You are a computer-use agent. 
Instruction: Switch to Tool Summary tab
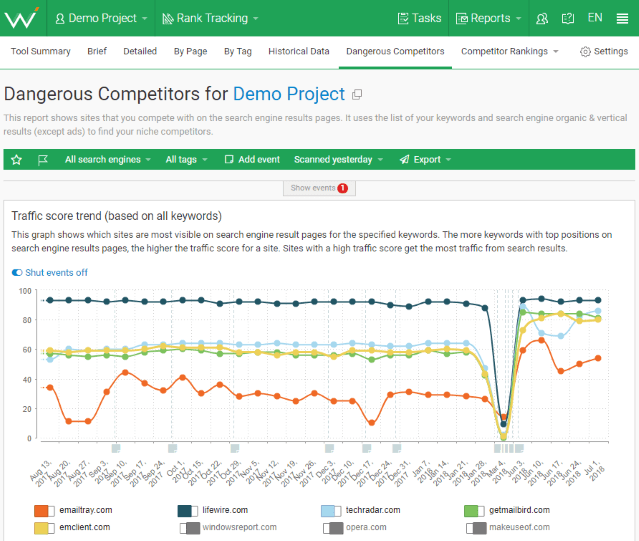[40, 51]
